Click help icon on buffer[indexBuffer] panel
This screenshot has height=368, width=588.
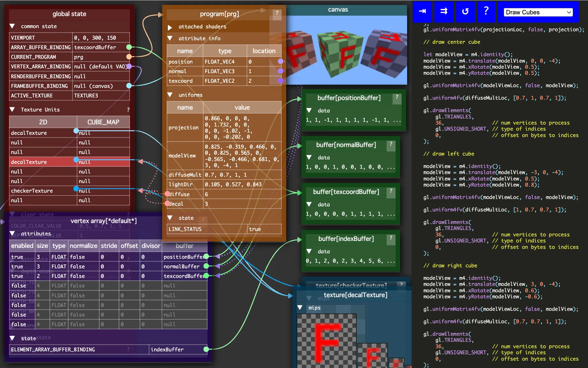point(391,238)
